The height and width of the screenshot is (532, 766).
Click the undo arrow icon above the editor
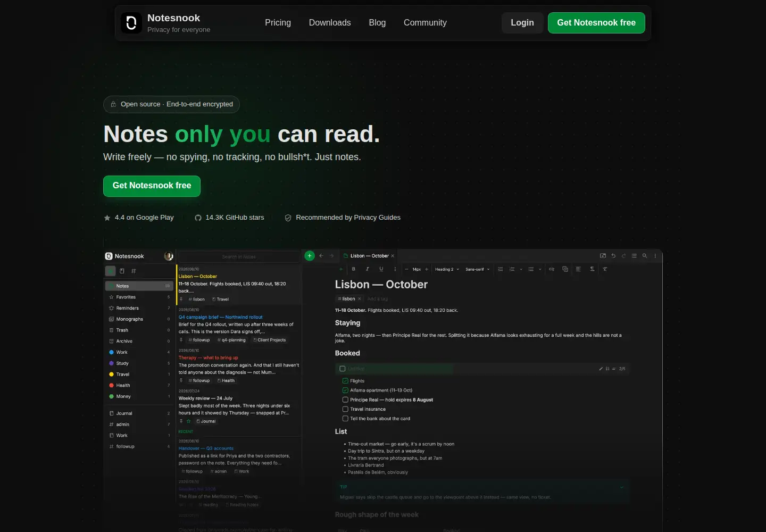click(613, 256)
